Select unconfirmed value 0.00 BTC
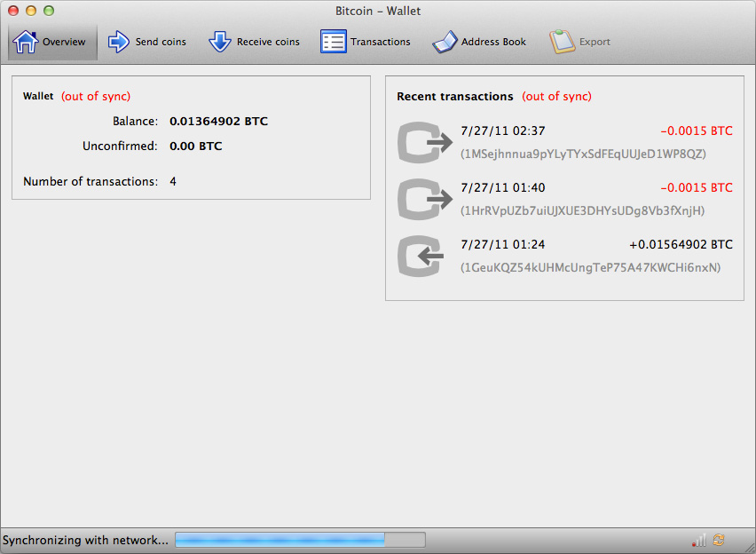 point(196,146)
